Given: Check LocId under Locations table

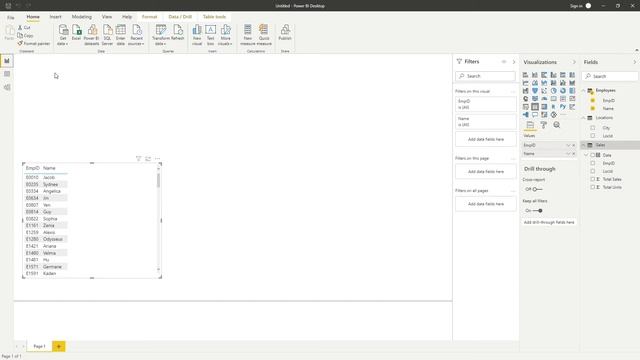Looking at the screenshot, I should (593, 136).
